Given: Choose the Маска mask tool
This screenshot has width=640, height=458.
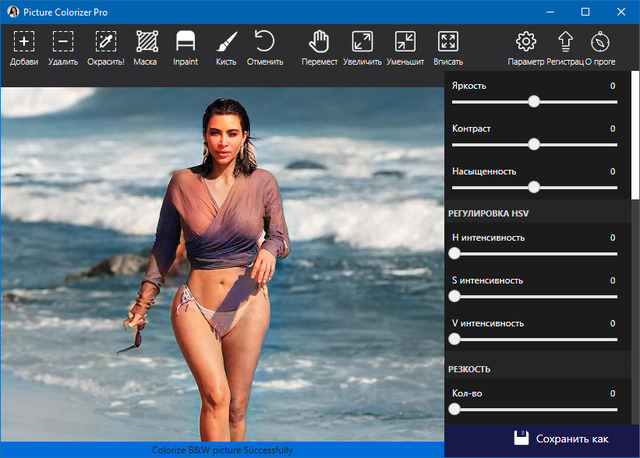Looking at the screenshot, I should point(145,48).
